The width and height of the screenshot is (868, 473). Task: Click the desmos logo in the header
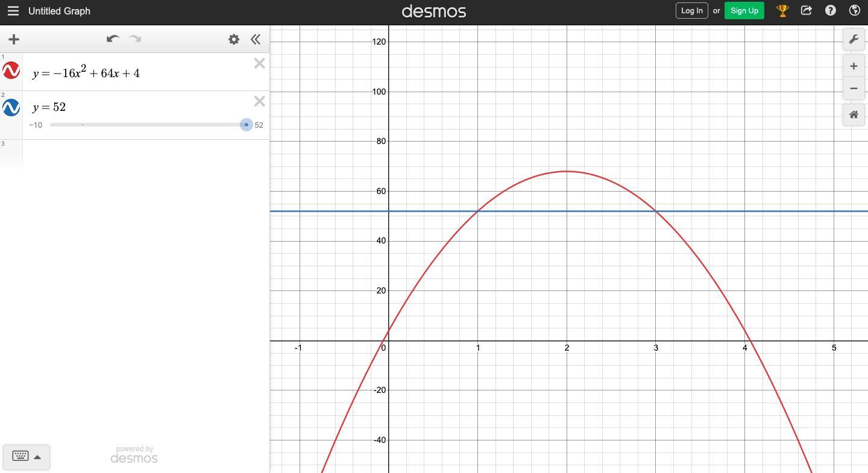[x=434, y=11]
